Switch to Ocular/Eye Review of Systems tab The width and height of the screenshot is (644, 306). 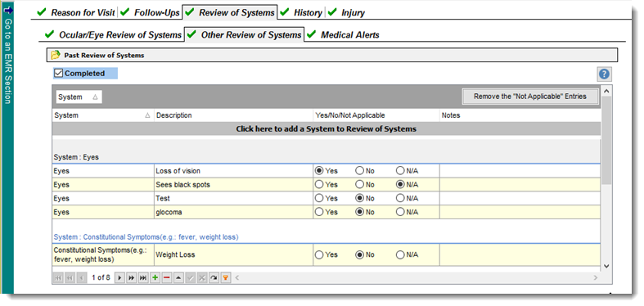114,35
